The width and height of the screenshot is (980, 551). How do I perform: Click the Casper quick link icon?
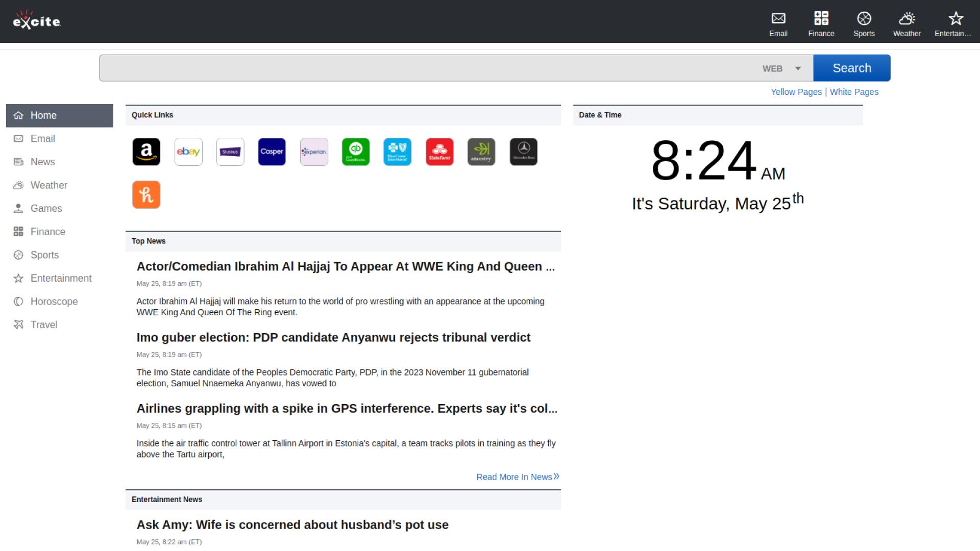point(272,152)
